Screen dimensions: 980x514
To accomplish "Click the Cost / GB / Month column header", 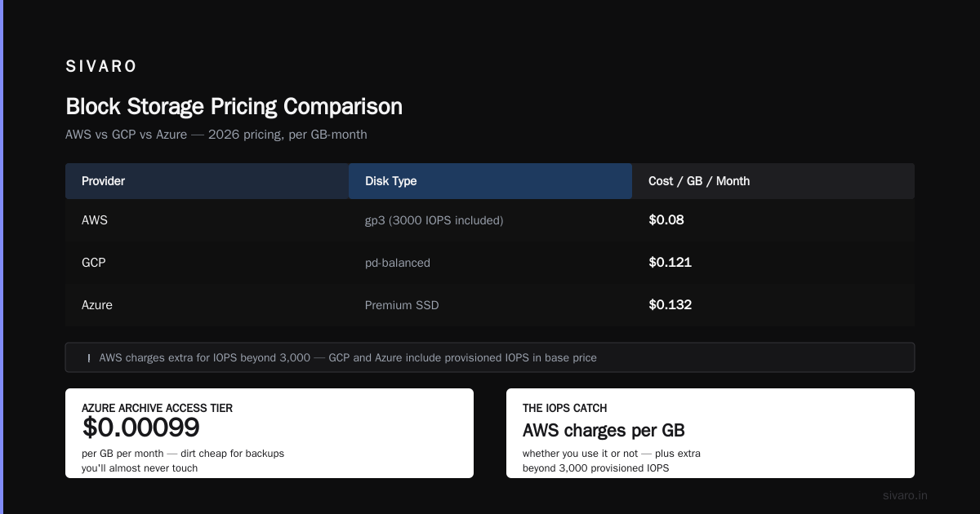I will pos(773,181).
